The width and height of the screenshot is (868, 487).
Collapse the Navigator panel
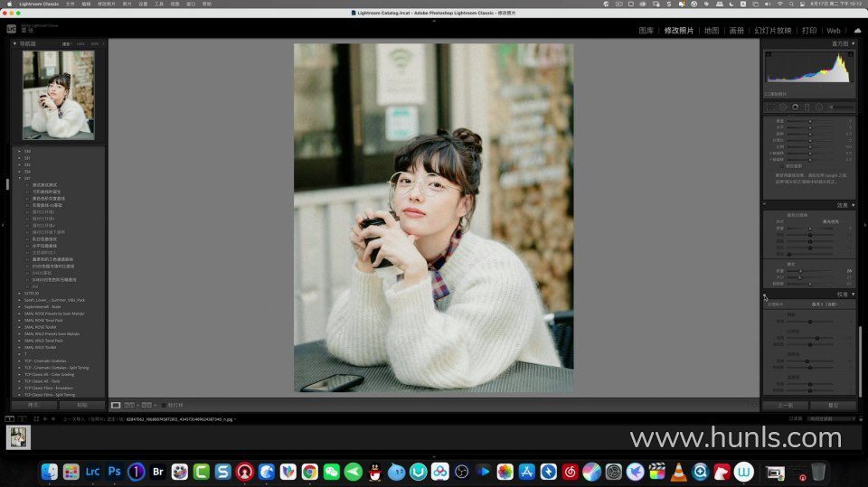15,43
